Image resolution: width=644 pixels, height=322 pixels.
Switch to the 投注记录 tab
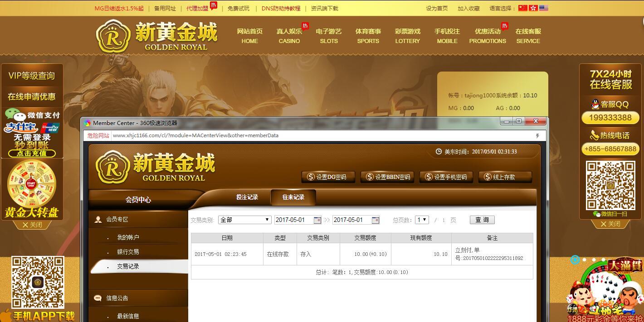[247, 197]
